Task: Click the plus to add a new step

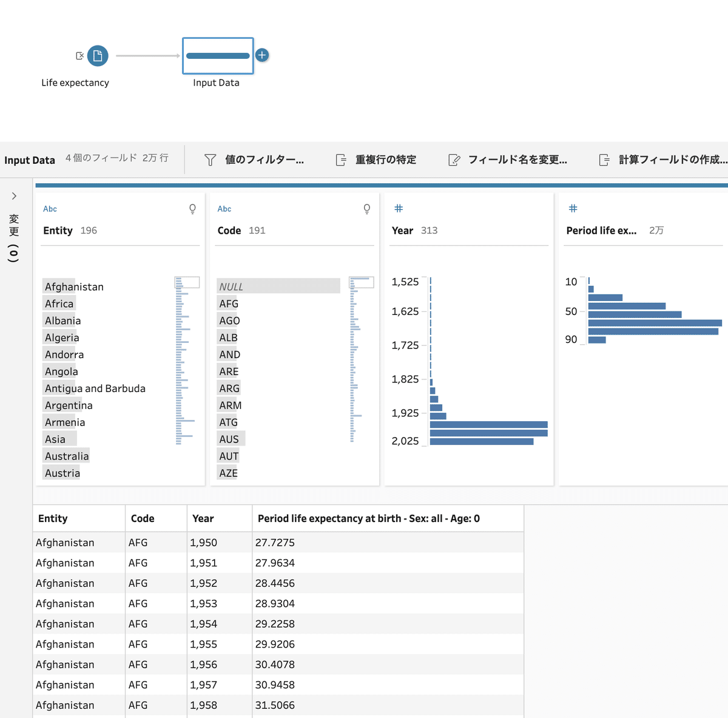Action: point(262,55)
